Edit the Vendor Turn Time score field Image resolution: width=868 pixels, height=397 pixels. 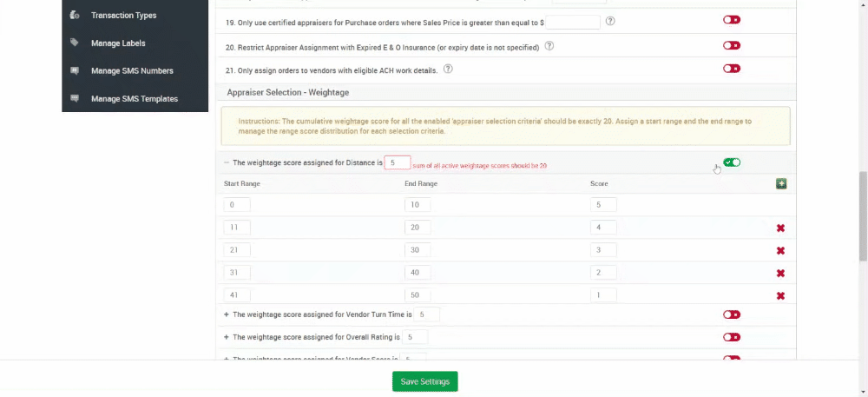(427, 314)
